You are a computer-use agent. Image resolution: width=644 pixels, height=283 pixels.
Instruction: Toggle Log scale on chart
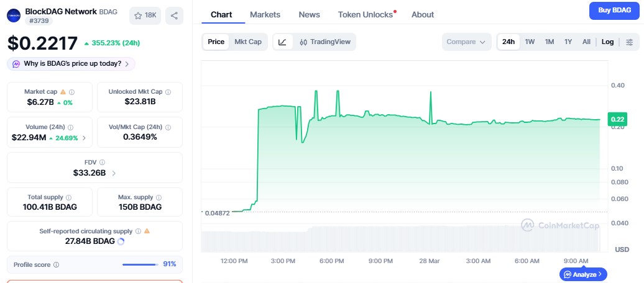(608, 42)
